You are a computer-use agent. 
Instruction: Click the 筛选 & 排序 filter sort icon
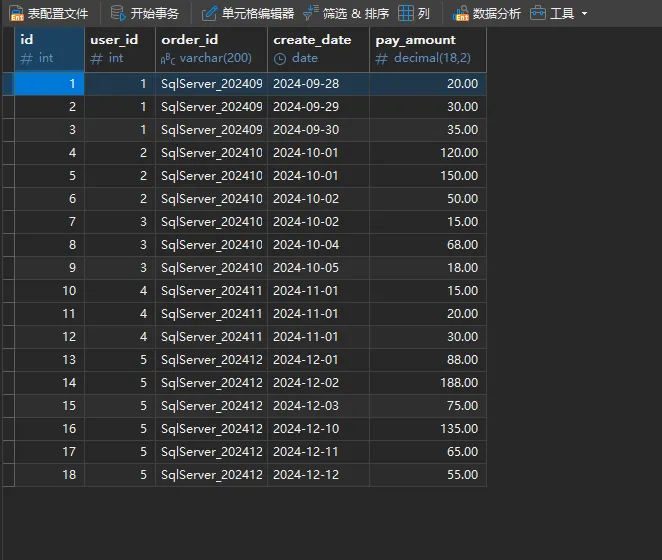pyautogui.click(x=310, y=14)
